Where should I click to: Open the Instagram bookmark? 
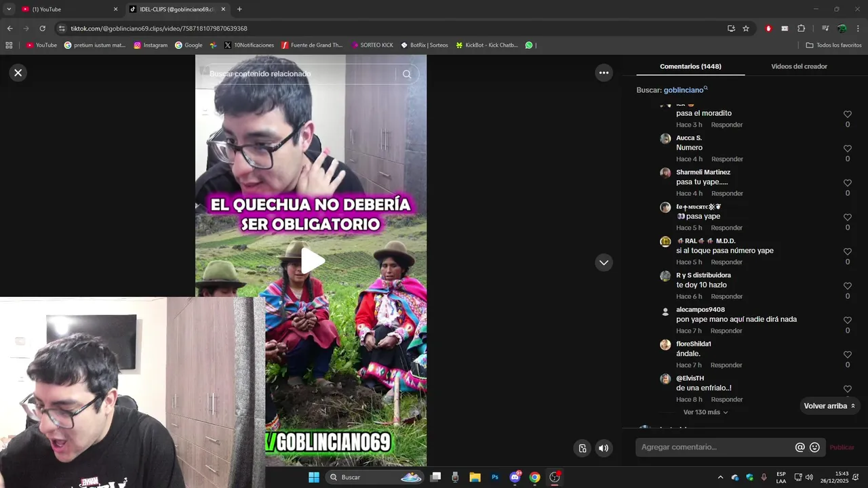tap(151, 45)
